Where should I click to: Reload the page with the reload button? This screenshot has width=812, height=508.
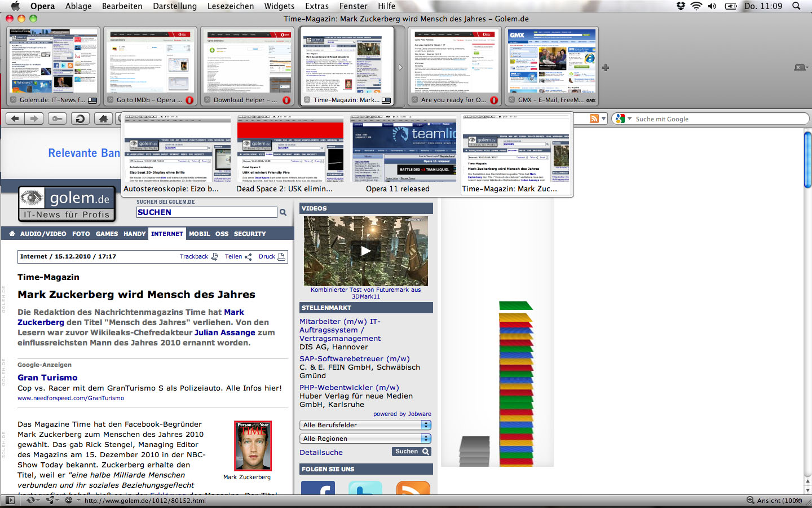80,119
